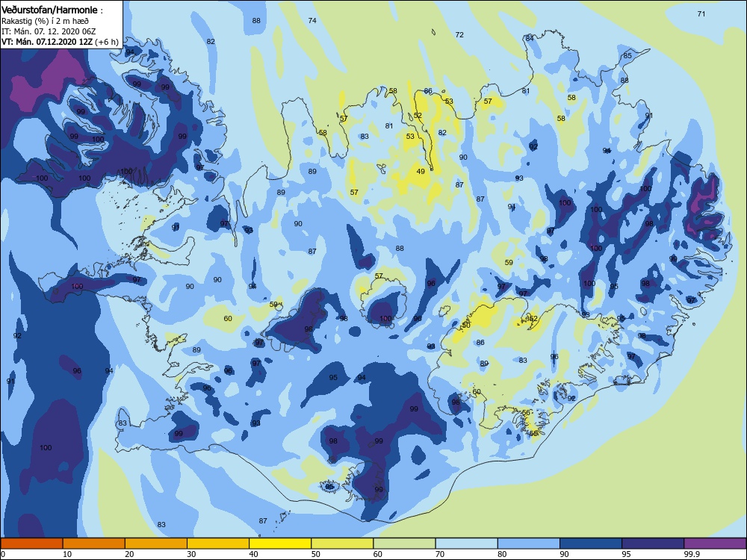Click the 'IT: Mán. 07. 12. 2020 06Z' line
Viewport: 747px width, 560px height.
click(49, 31)
